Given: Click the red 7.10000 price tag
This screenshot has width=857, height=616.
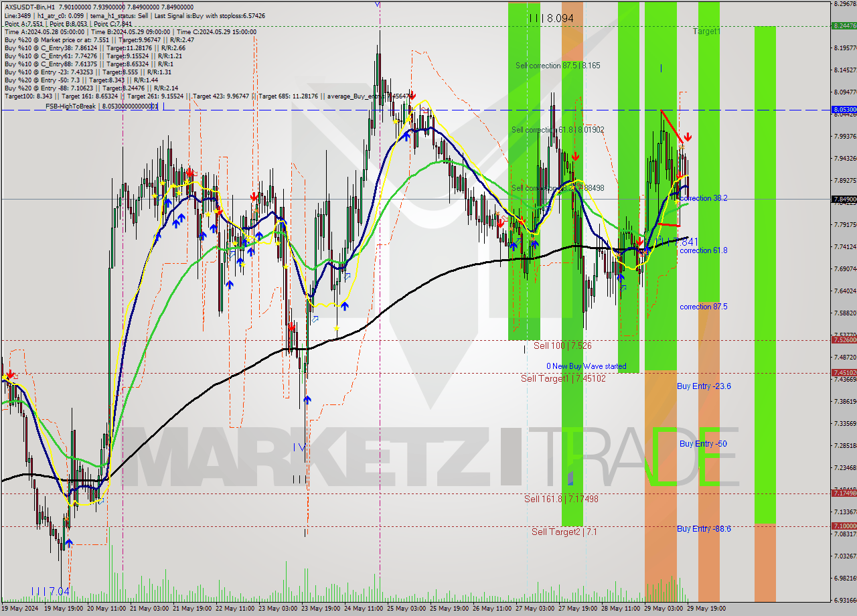Looking at the screenshot, I should coord(844,526).
